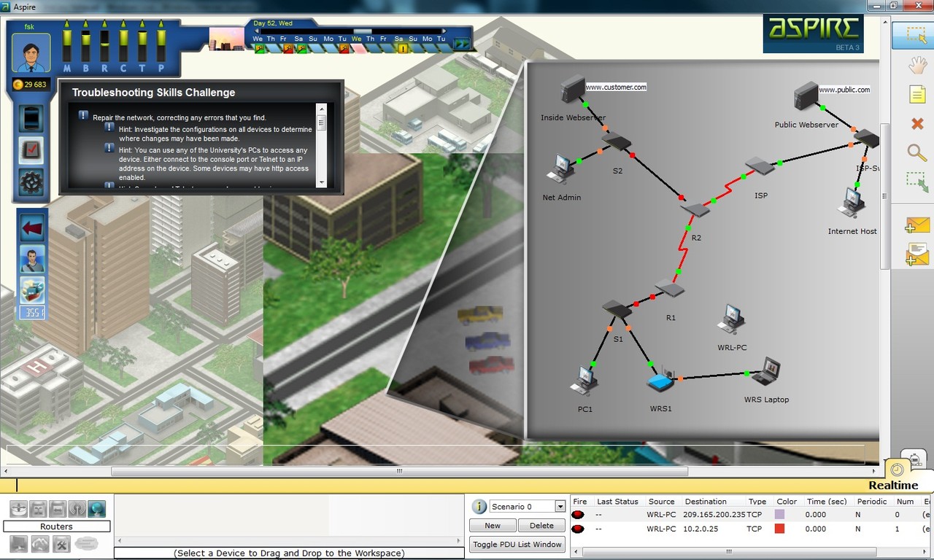The width and height of the screenshot is (934, 560).
Task: Select the wireless devices category icon
Action: [77, 508]
